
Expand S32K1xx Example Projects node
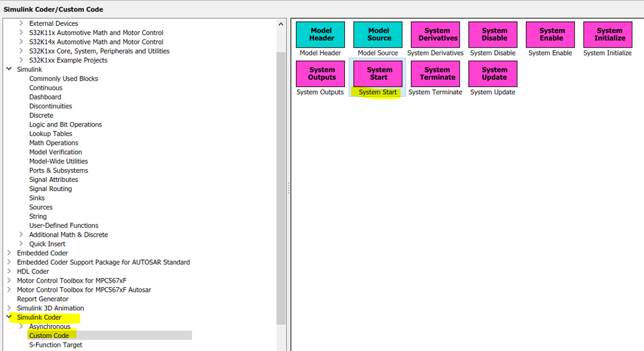coord(21,60)
